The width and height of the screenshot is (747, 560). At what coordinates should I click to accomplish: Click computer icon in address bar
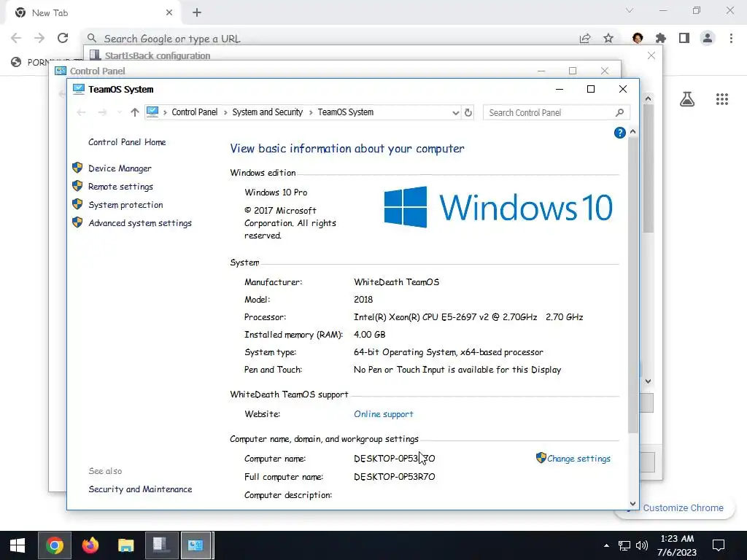152,112
